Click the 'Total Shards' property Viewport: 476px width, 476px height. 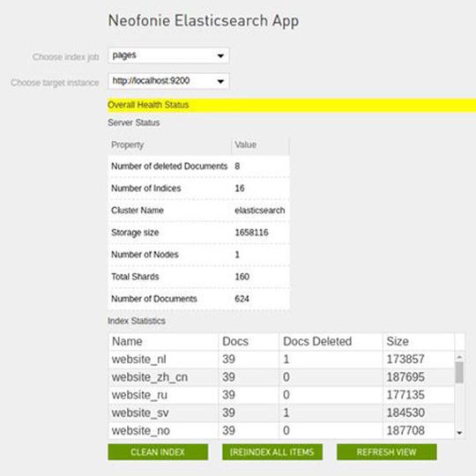tap(135, 277)
